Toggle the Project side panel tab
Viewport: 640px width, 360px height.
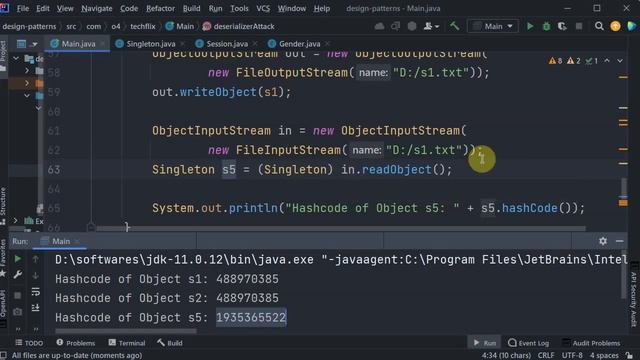[x=3, y=57]
